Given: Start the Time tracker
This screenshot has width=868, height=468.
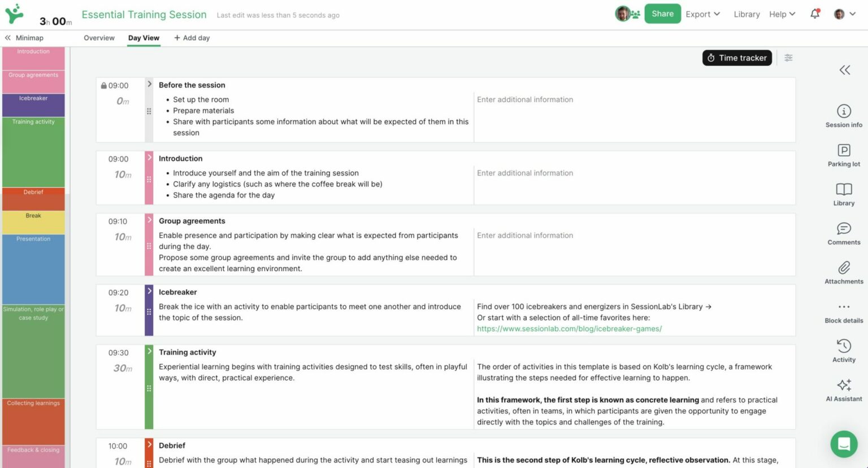Looking at the screenshot, I should click(737, 58).
